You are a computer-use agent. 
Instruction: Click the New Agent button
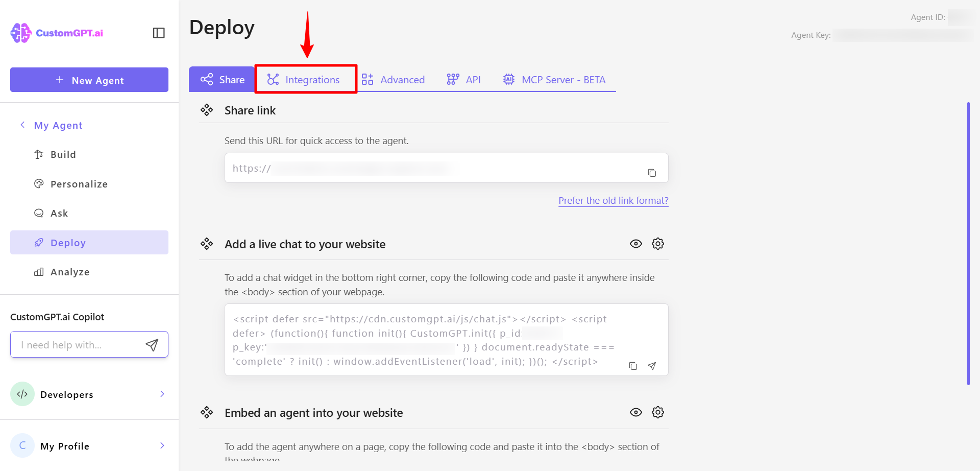(x=89, y=80)
